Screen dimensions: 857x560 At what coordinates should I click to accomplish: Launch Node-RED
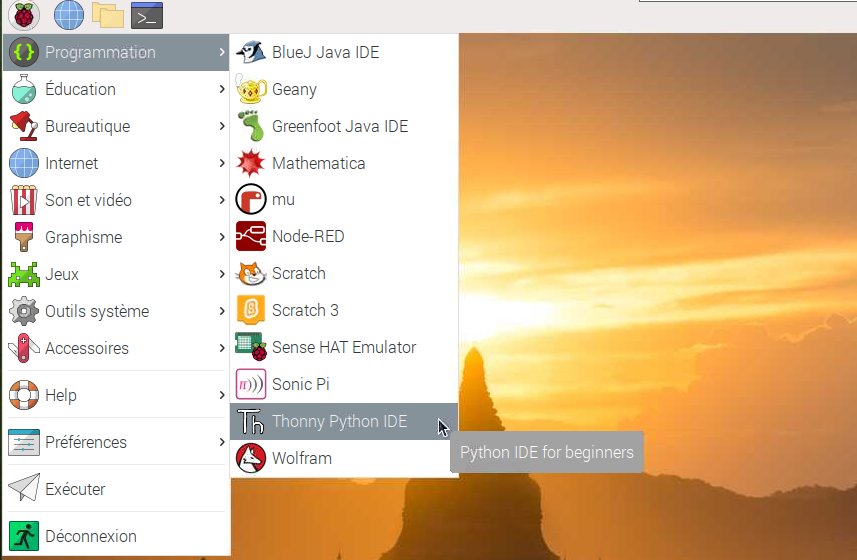coord(344,236)
